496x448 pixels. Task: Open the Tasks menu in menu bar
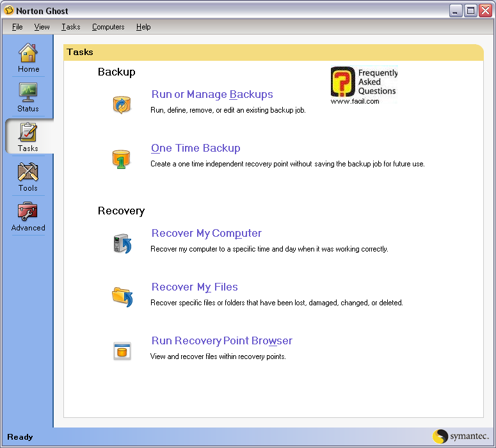point(71,27)
